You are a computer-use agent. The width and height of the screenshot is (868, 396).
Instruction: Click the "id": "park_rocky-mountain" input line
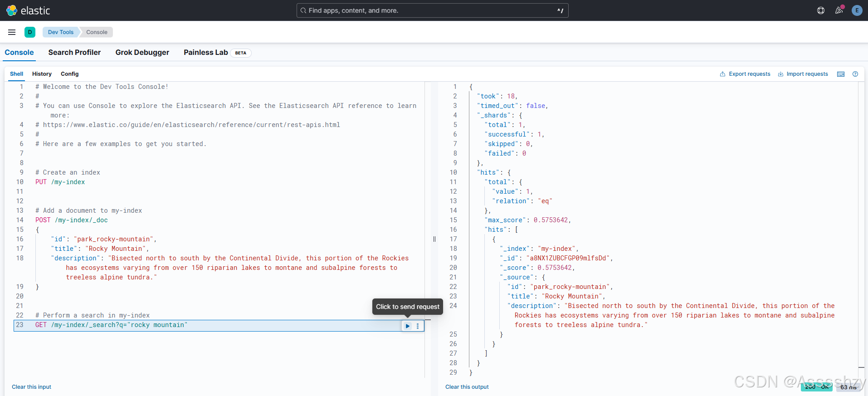[104, 239]
